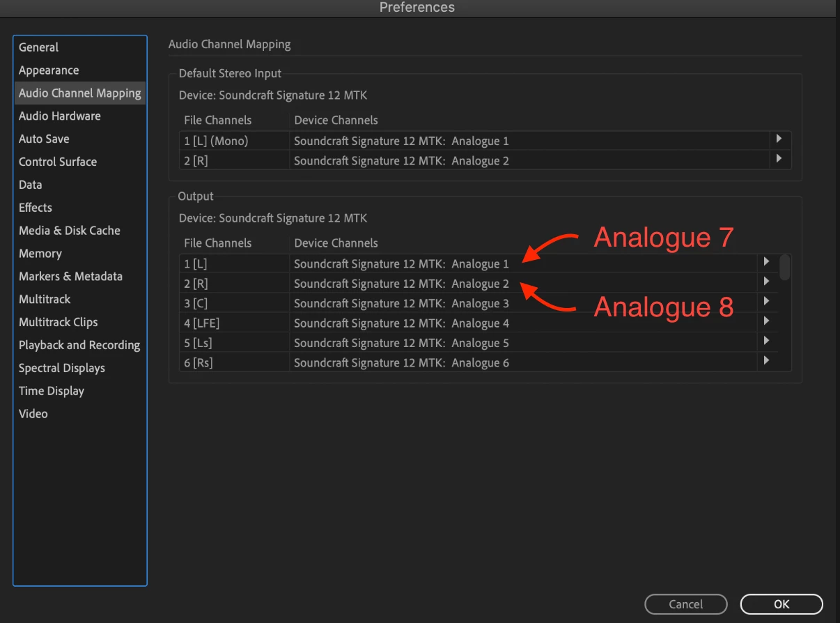Select Audio Channel Mapping category
840x623 pixels.
click(79, 93)
